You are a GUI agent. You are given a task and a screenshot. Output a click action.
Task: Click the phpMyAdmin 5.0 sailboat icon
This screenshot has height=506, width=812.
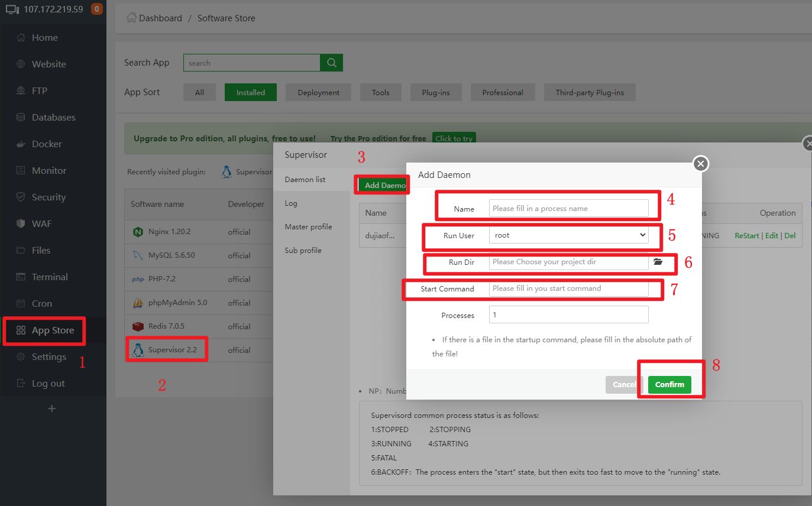[x=138, y=303]
